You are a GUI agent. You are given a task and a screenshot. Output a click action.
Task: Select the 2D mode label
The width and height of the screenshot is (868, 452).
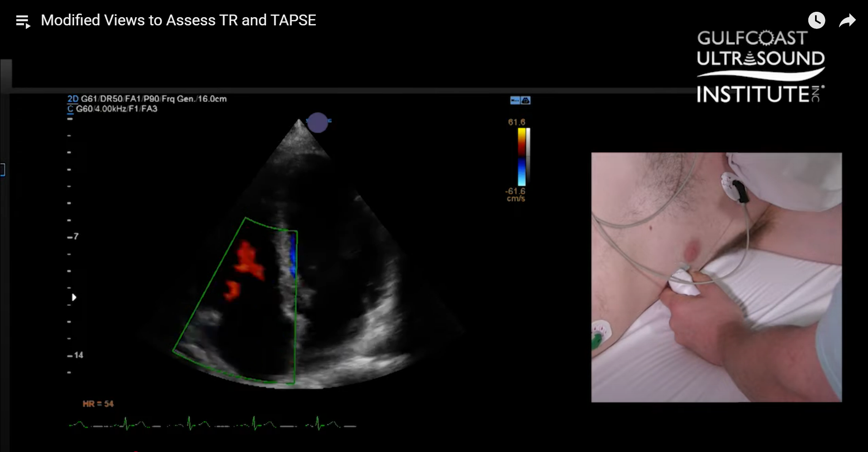click(x=73, y=99)
